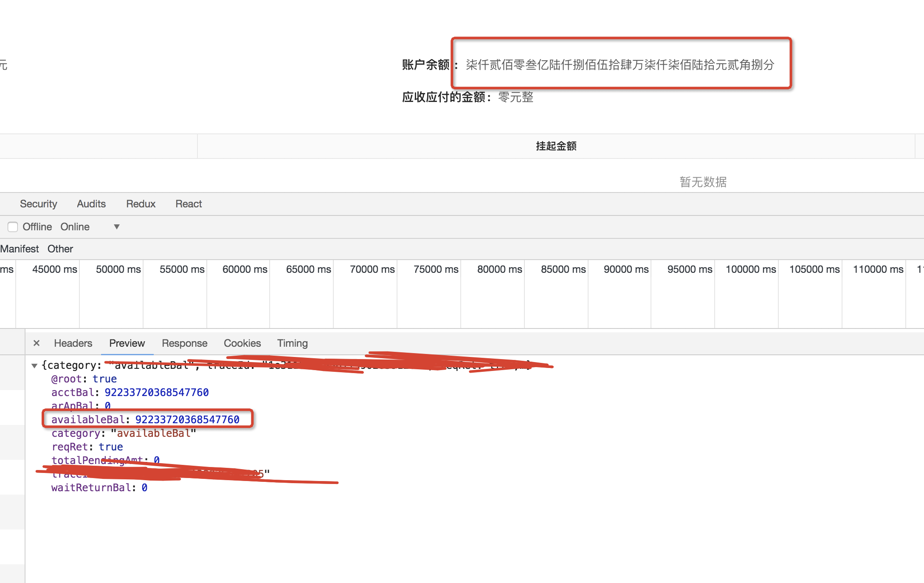The width and height of the screenshot is (924, 583).
Task: Open the Online throttling dropdown
Action: click(75, 226)
